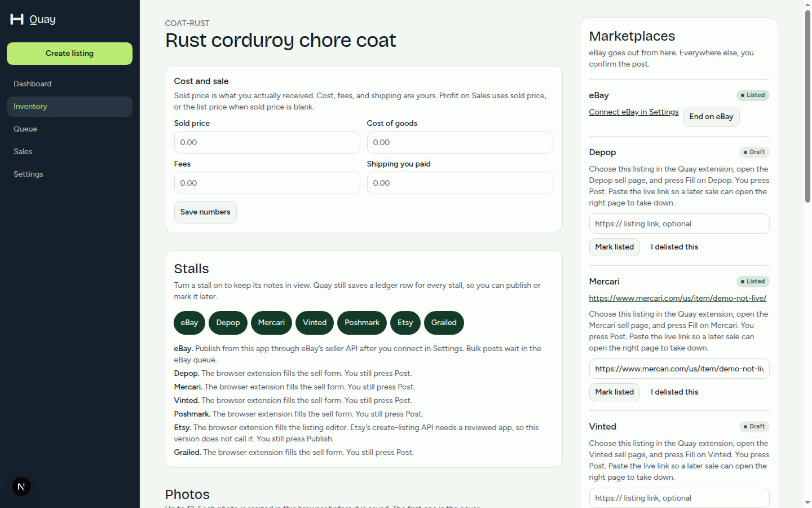Click the scrollbar up arrow
Screen dimensions: 812x508
click(x=807, y=5)
